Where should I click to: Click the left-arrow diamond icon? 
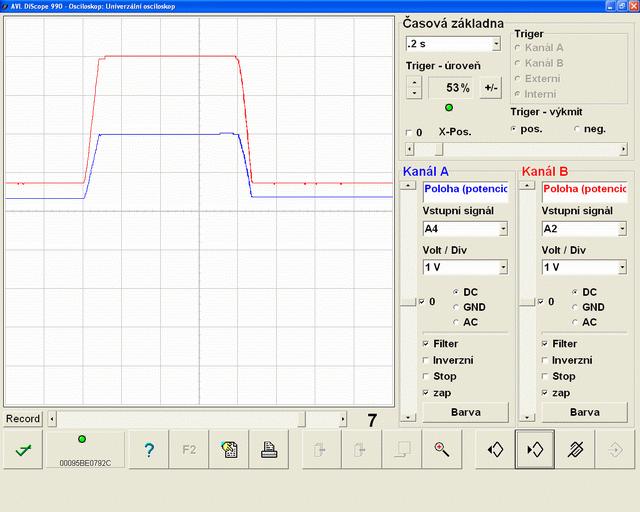494,450
